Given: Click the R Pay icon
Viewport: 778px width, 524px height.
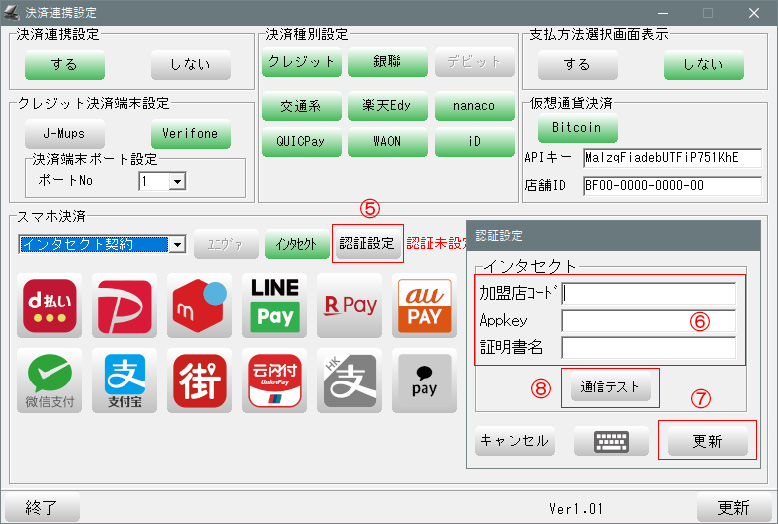Looking at the screenshot, I should (x=349, y=305).
